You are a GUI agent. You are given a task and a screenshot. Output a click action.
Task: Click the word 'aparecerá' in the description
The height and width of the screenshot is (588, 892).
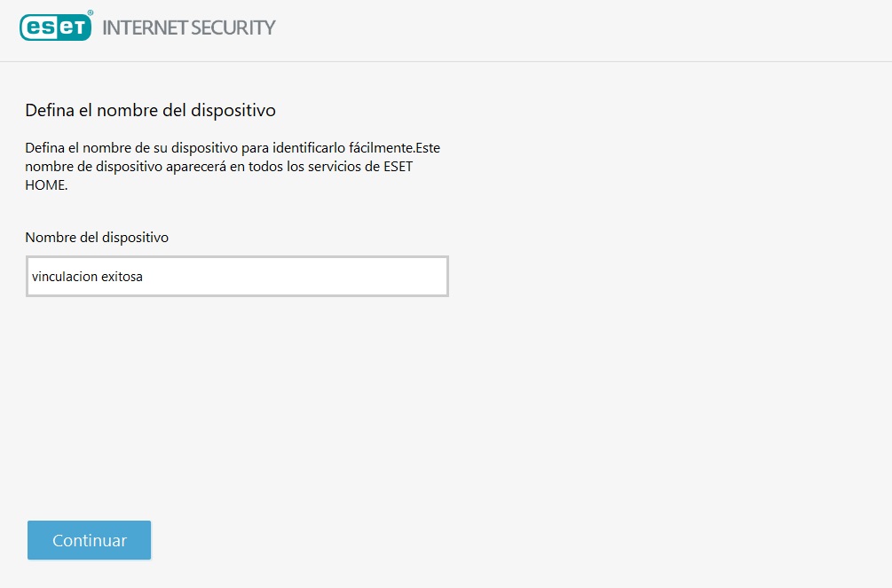click(194, 167)
